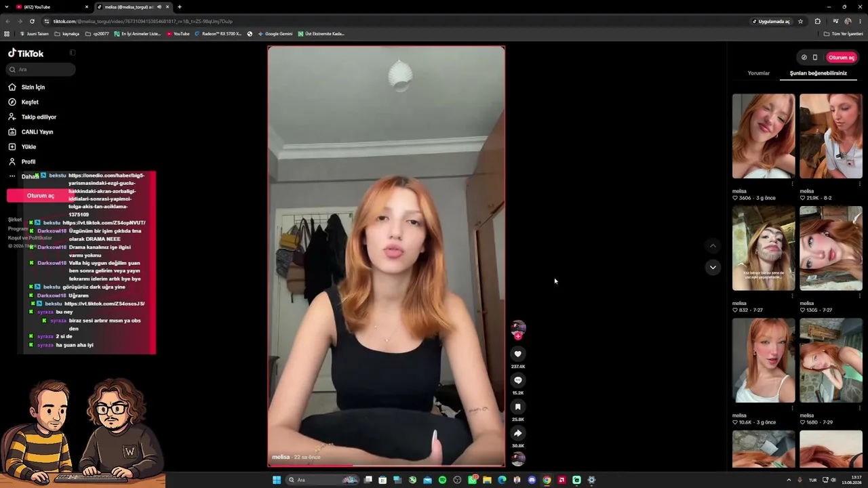Click the Oturum aç button at top right

coord(842,58)
